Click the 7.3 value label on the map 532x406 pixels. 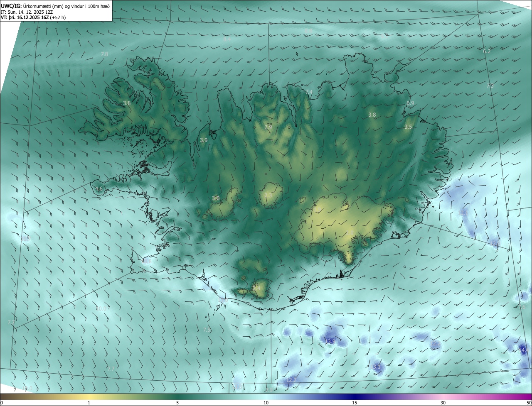pyautogui.click(x=490, y=86)
